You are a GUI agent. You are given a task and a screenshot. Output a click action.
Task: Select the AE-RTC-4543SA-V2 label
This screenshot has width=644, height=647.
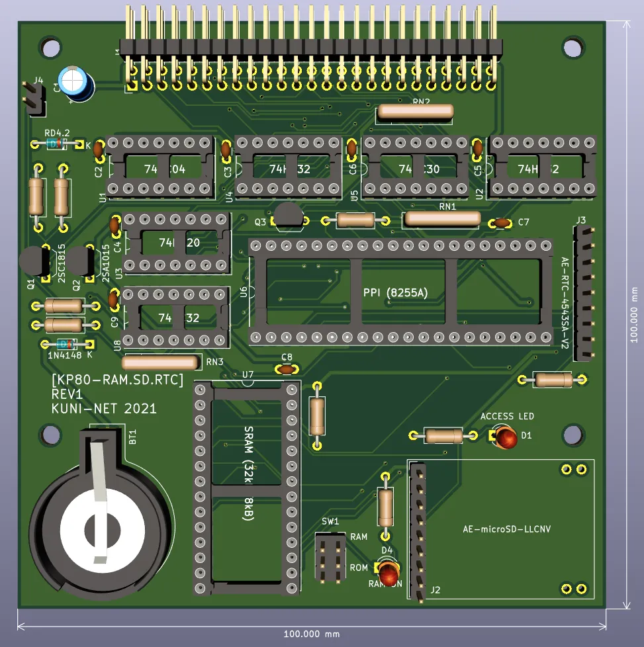click(x=565, y=303)
